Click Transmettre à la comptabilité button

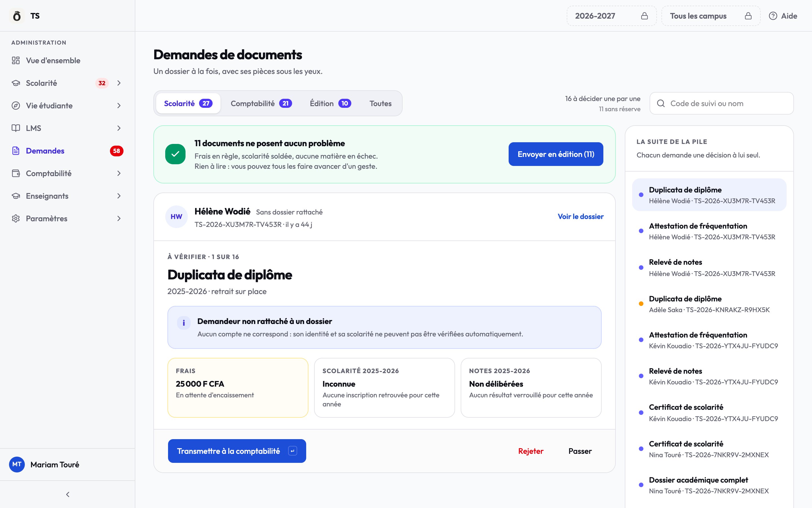click(237, 451)
